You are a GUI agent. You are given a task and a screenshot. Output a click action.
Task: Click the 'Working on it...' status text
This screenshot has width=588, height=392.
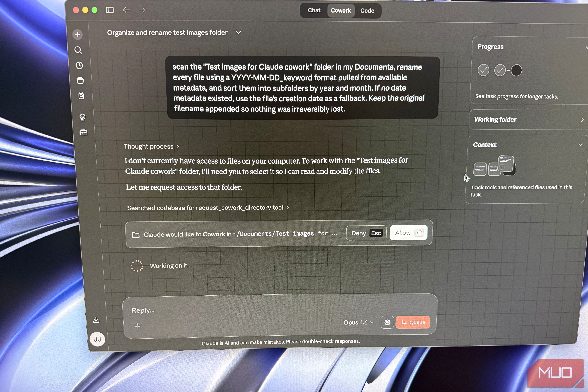pyautogui.click(x=171, y=266)
